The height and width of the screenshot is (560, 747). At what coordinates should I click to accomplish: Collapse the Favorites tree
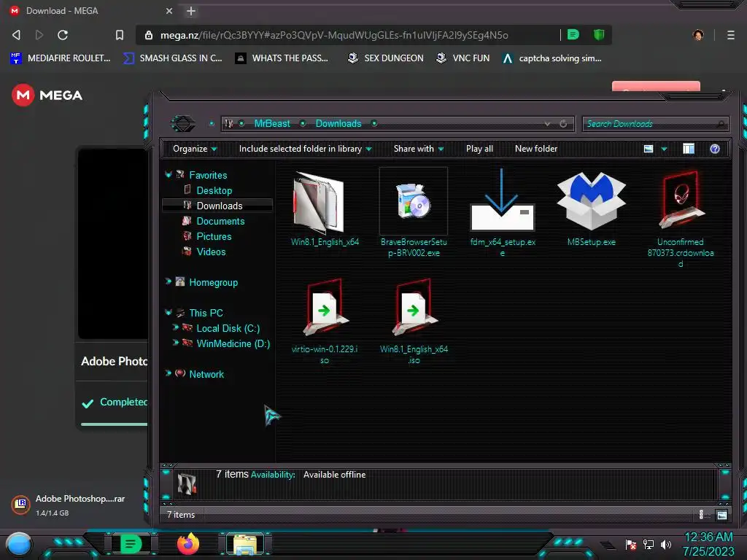(x=168, y=175)
